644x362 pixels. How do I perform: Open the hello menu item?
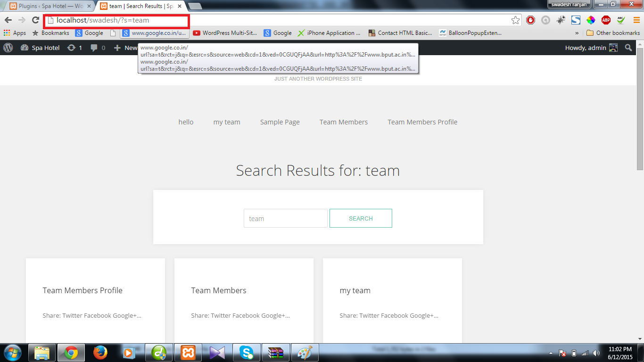pos(186,122)
